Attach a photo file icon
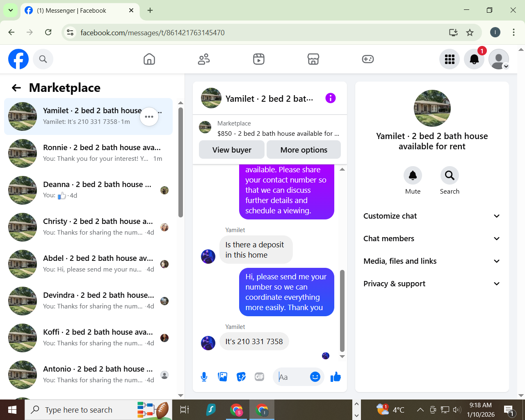The width and height of the screenshot is (525, 420). click(x=223, y=377)
